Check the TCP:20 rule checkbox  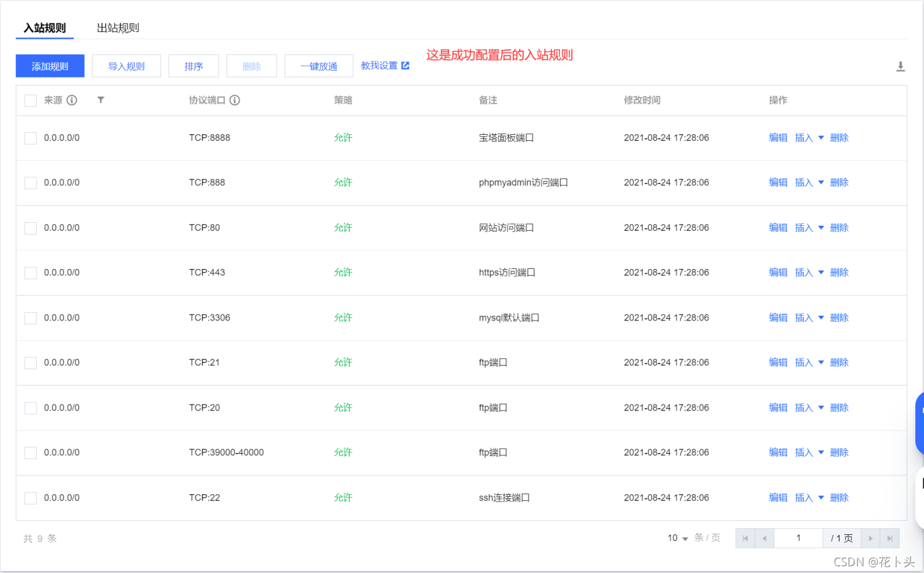30,407
